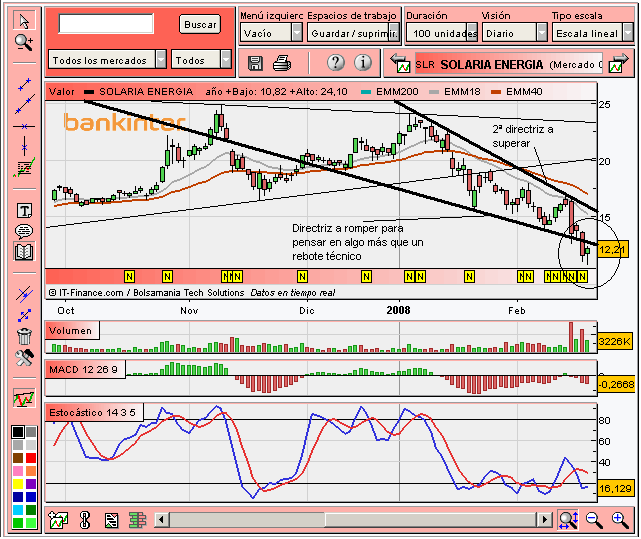Click the Buscar button
The height and width of the screenshot is (539, 641).
(x=200, y=24)
